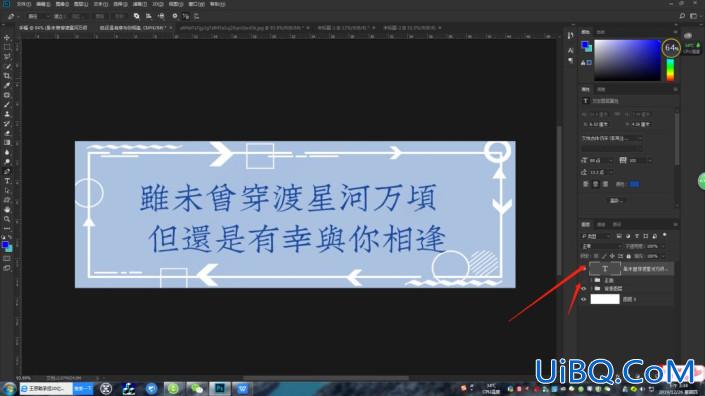Click the foreground color in toolbox
Viewport: 705px width, 396px height.
coord(5,245)
